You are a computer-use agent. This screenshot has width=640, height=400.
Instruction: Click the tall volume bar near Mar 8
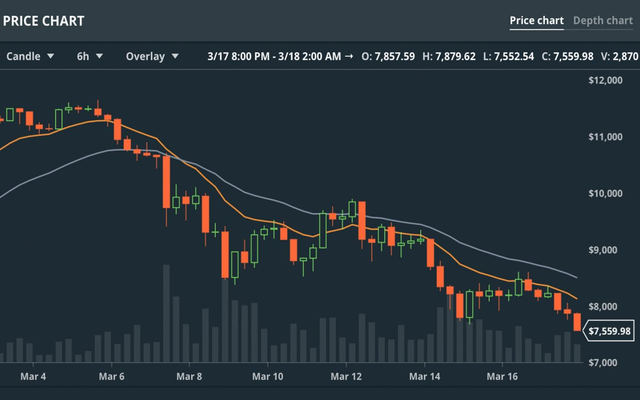[x=167, y=313]
